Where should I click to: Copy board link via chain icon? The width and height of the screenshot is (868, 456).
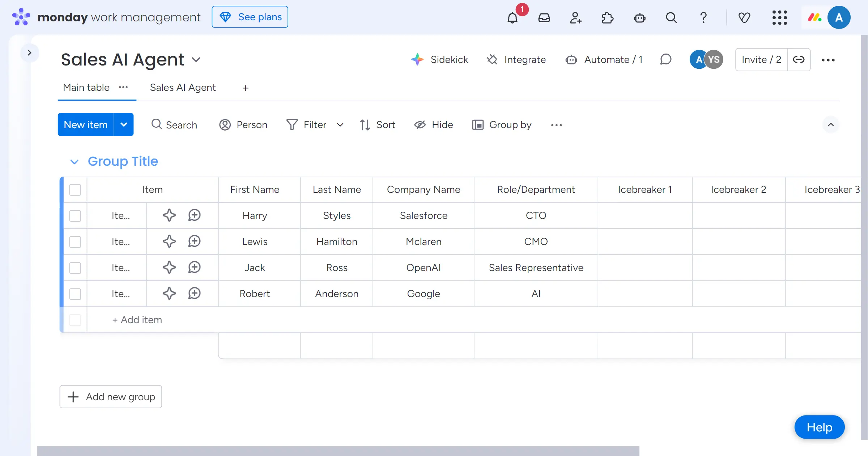pos(799,59)
